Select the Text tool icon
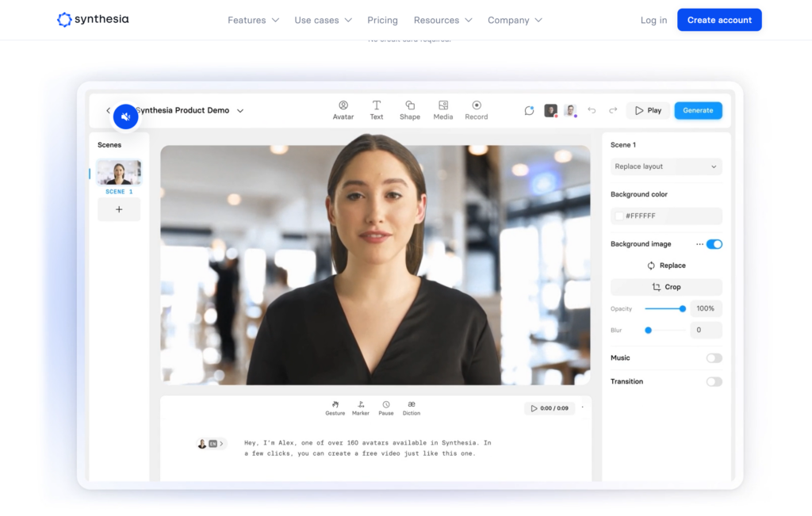The width and height of the screenshot is (812, 516). pos(377,105)
